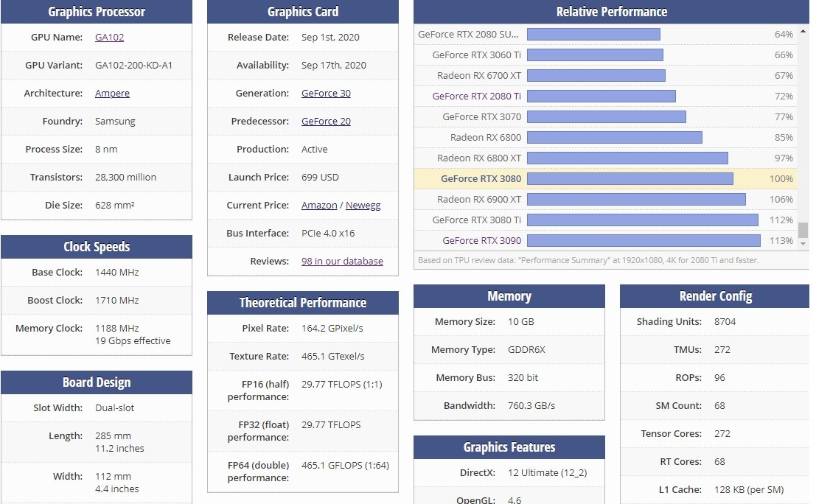
Task: Open the GA102 GPU name link
Action: click(109, 37)
